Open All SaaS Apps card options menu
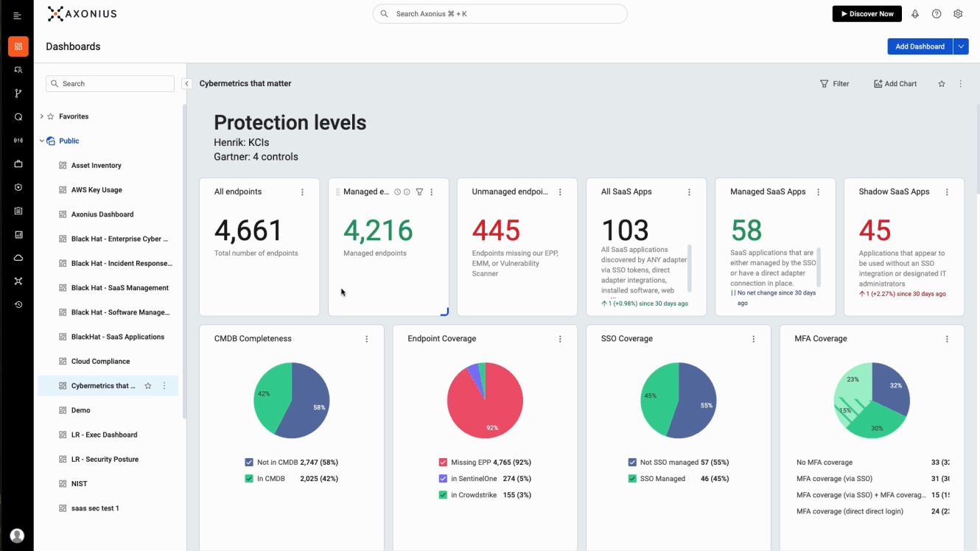Image resolution: width=980 pixels, height=551 pixels. tap(689, 192)
